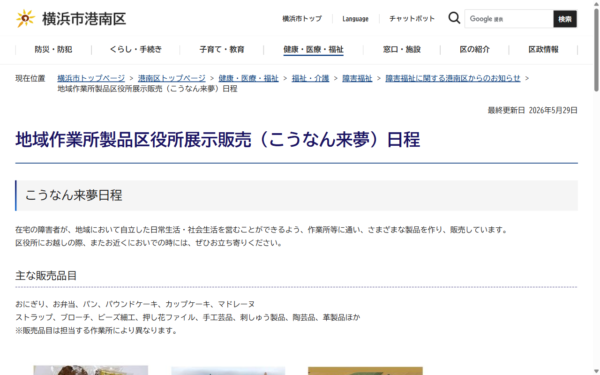Image resolution: width=600 pixels, height=375 pixels.
Task: Open the チャットボット link
Action: pyautogui.click(x=412, y=19)
